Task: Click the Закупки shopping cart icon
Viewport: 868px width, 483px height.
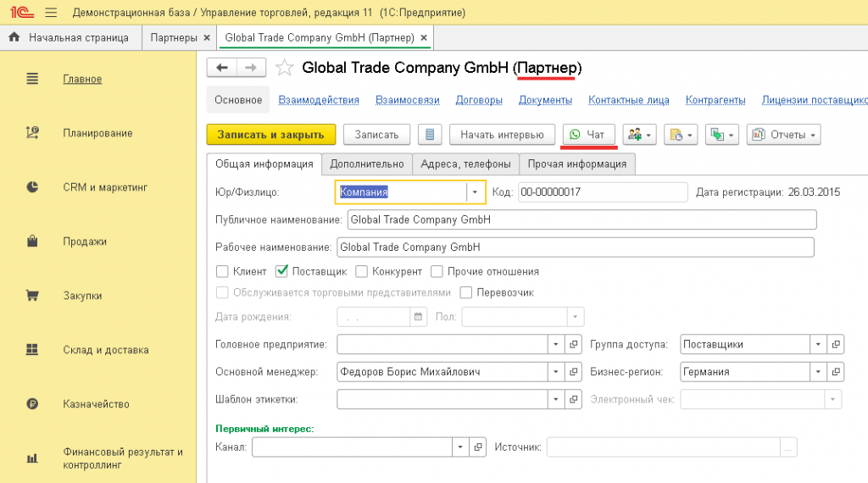Action: (x=32, y=296)
